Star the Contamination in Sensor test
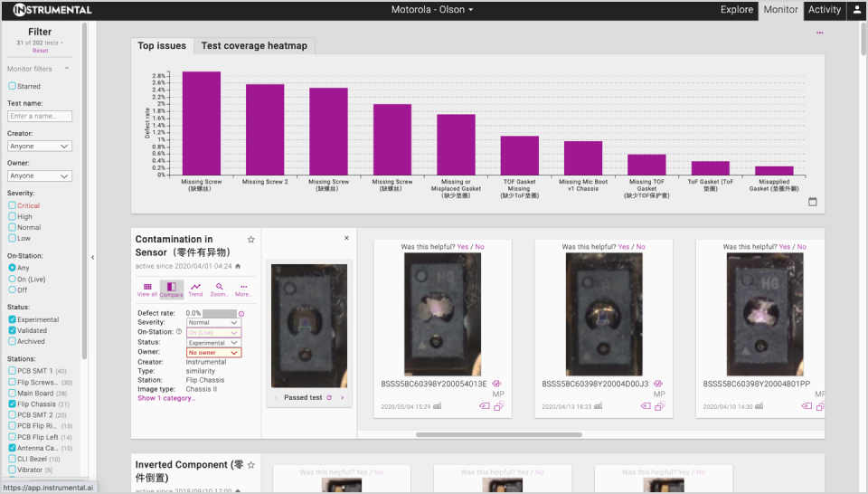868x494 pixels. 251,240
